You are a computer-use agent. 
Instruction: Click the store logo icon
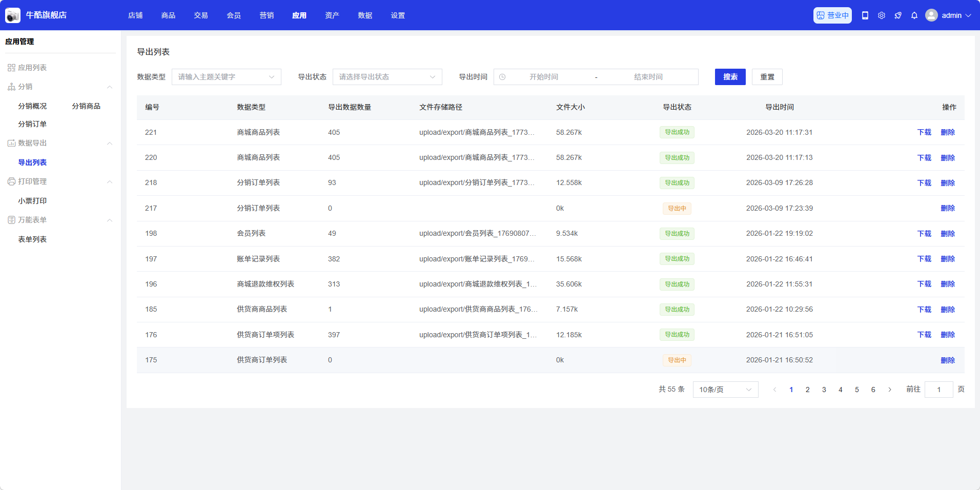13,15
